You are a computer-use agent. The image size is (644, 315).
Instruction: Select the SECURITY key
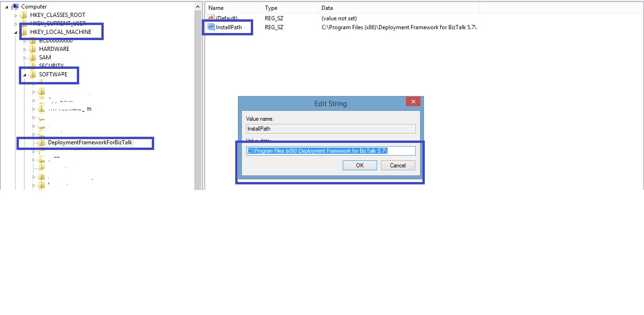(51, 66)
